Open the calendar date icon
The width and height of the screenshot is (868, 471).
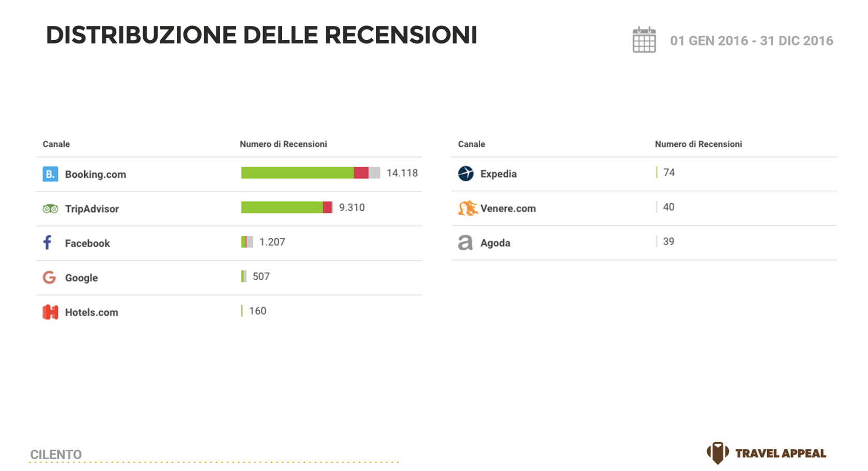tap(644, 40)
